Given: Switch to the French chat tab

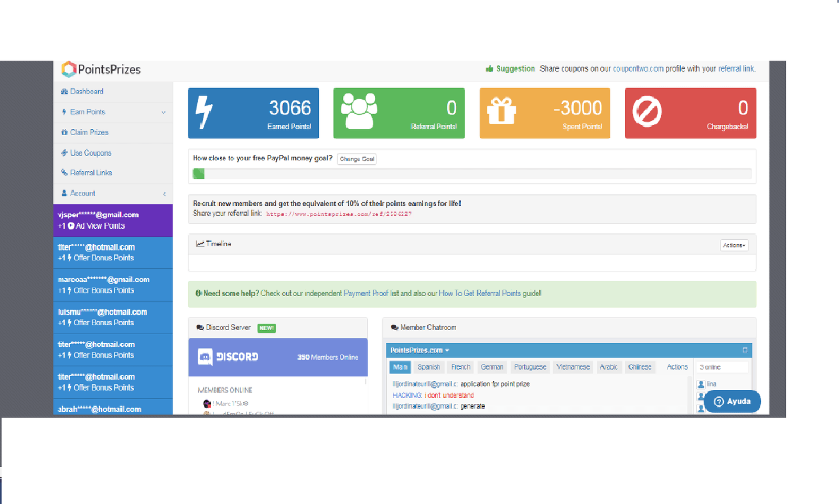Looking at the screenshot, I should (461, 367).
